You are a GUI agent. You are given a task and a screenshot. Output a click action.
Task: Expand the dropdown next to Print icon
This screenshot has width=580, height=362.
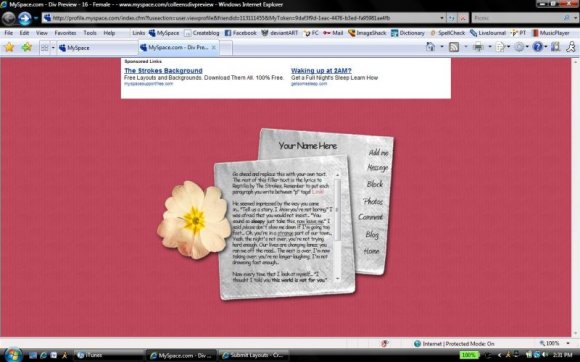pyautogui.click(x=490, y=47)
